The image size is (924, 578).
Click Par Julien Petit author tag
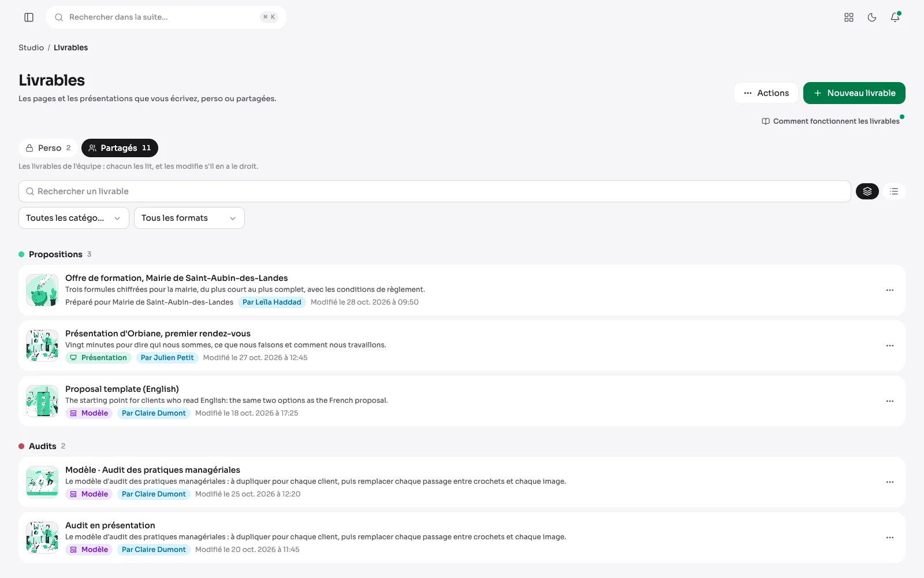[167, 358]
